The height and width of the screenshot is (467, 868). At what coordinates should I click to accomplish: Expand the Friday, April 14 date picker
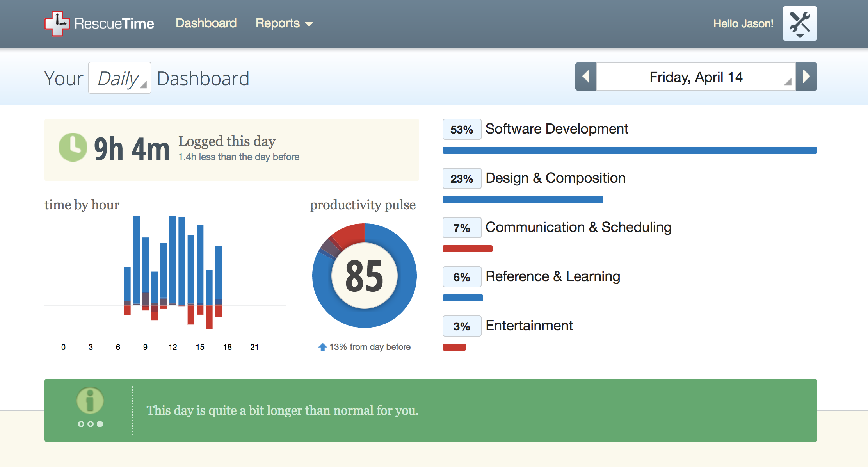[x=696, y=77]
